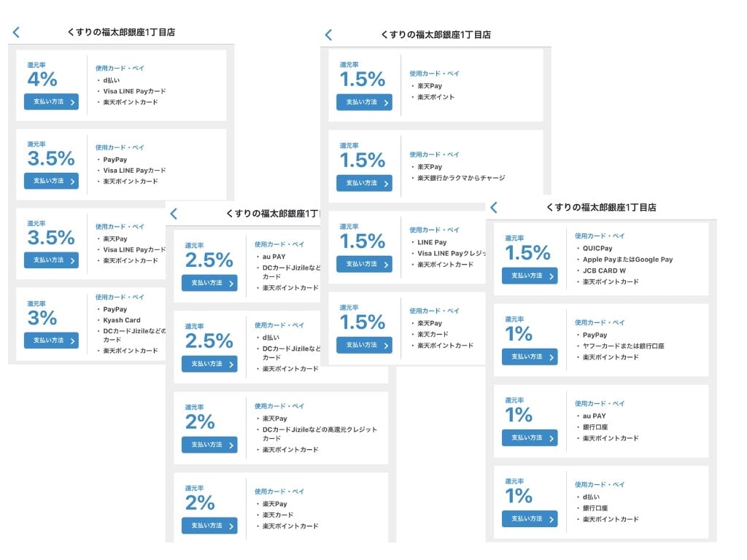Open 支払い方法 for the 1% PayPay offer
Viewport: 747px width, 560px height.
529,357
